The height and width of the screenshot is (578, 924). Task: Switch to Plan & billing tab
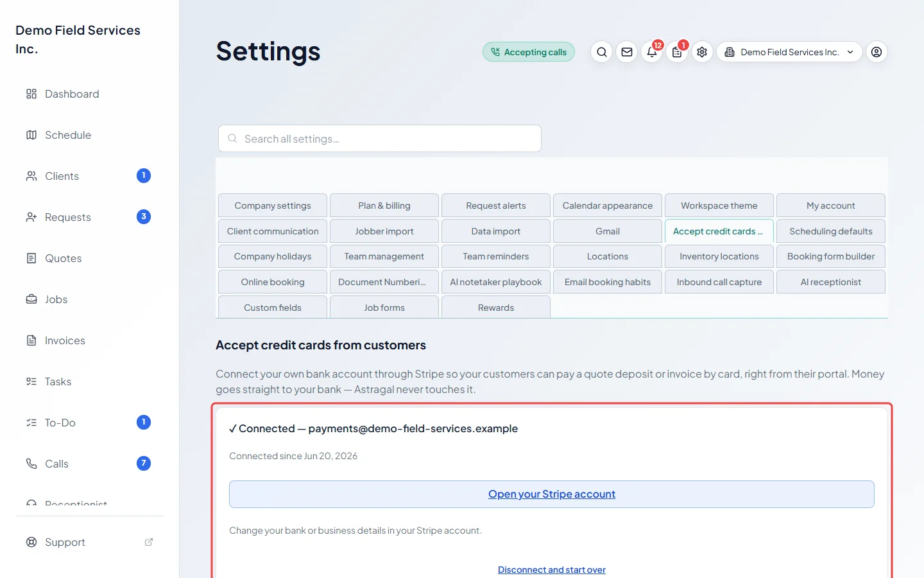(384, 206)
